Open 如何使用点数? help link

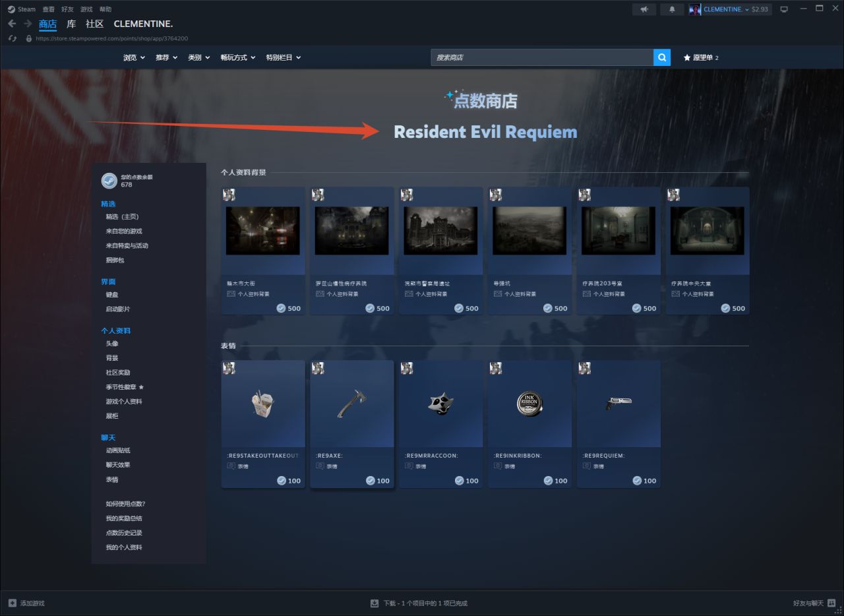coord(125,503)
